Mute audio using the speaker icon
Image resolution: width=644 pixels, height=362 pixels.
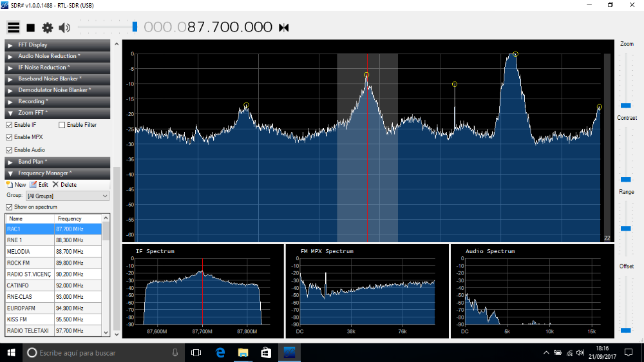pos(64,28)
